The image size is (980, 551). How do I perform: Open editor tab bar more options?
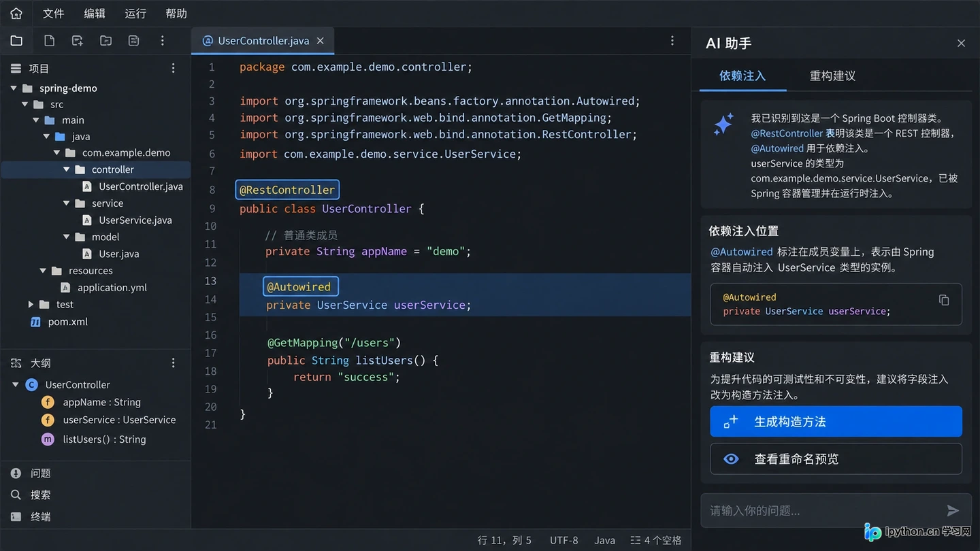[x=672, y=41]
